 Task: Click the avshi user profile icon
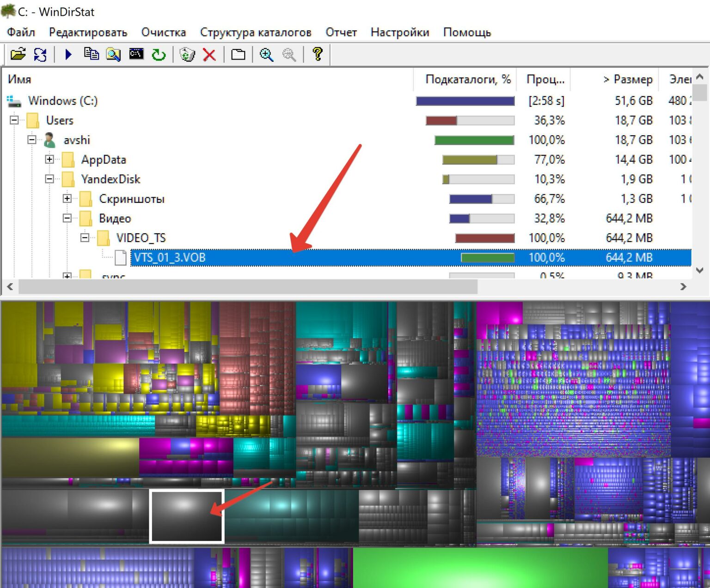point(49,140)
